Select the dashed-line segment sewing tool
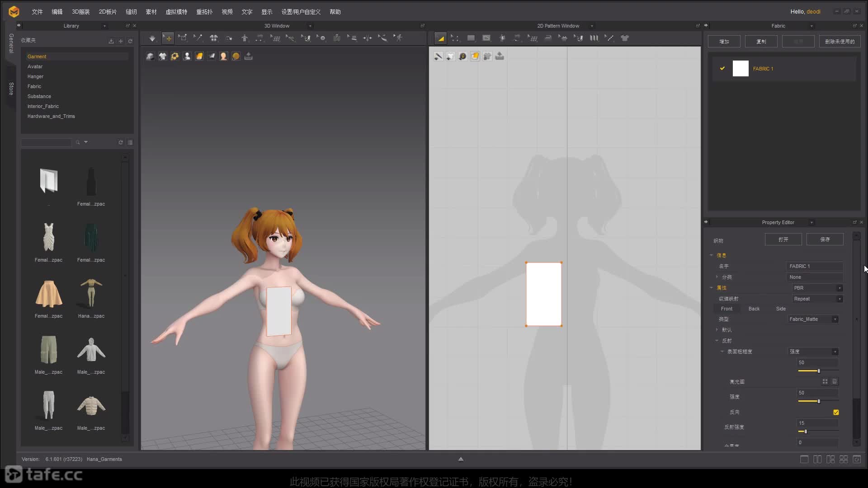Viewport: 868px width, 488px height. coord(609,38)
